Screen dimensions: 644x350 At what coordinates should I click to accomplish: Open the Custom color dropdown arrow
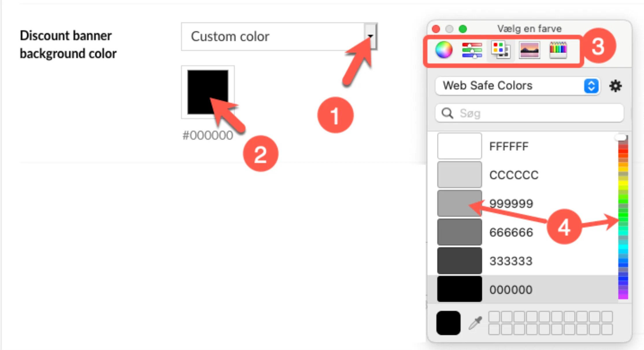click(x=370, y=36)
